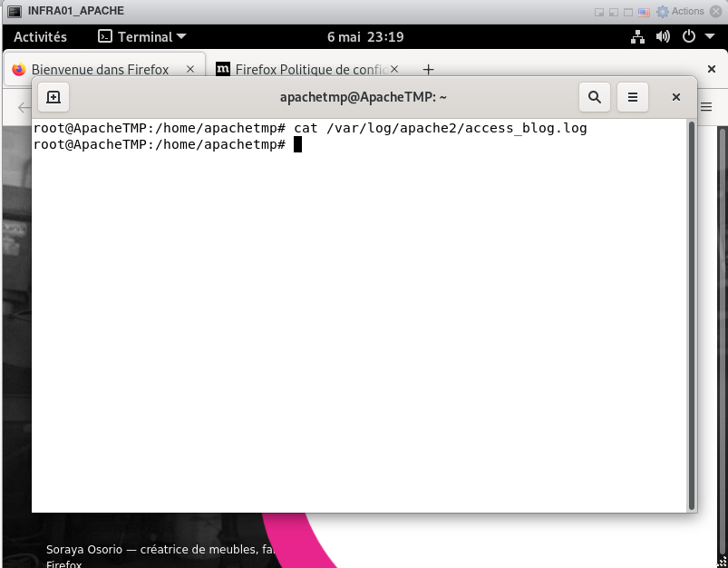Open a new terminal tab

coord(53,97)
